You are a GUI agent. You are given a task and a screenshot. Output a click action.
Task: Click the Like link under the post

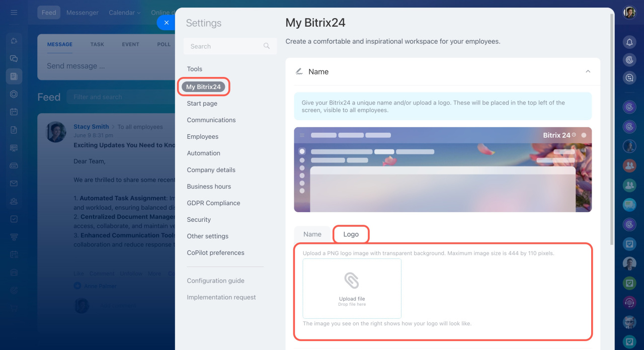tap(78, 274)
